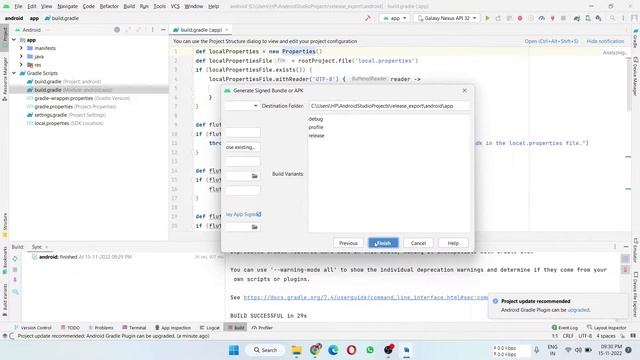The image size is (640, 360).
Task: Click the Sync Project with Gradle elephant icon
Action: pos(577,18)
